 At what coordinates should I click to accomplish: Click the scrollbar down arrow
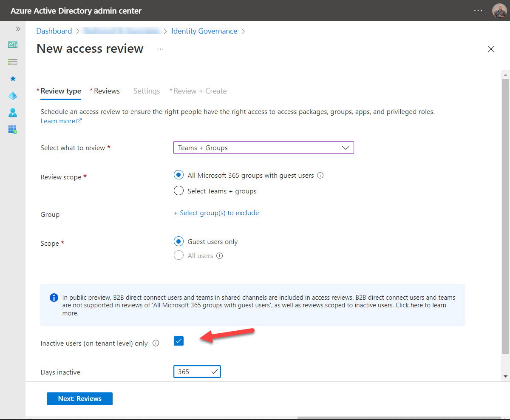(505, 376)
